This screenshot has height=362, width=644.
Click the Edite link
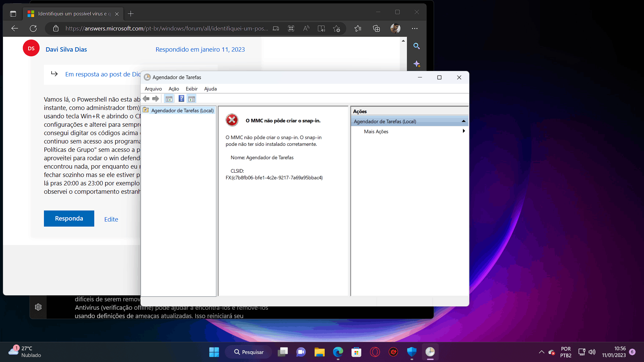pyautogui.click(x=111, y=219)
